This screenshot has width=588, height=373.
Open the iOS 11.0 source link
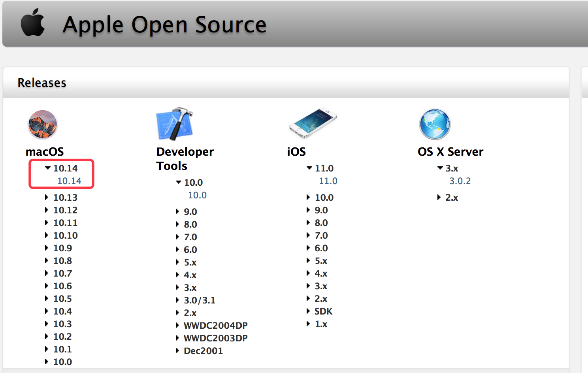coord(328,181)
